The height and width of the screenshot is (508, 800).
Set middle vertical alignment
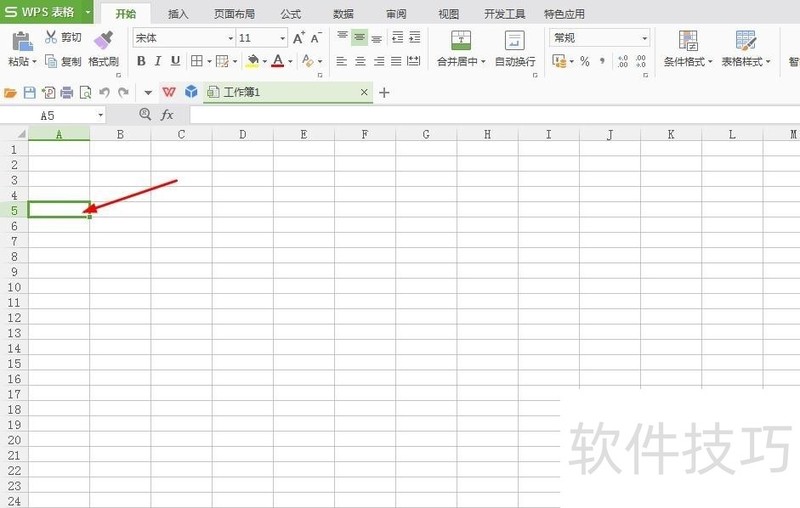coord(360,37)
